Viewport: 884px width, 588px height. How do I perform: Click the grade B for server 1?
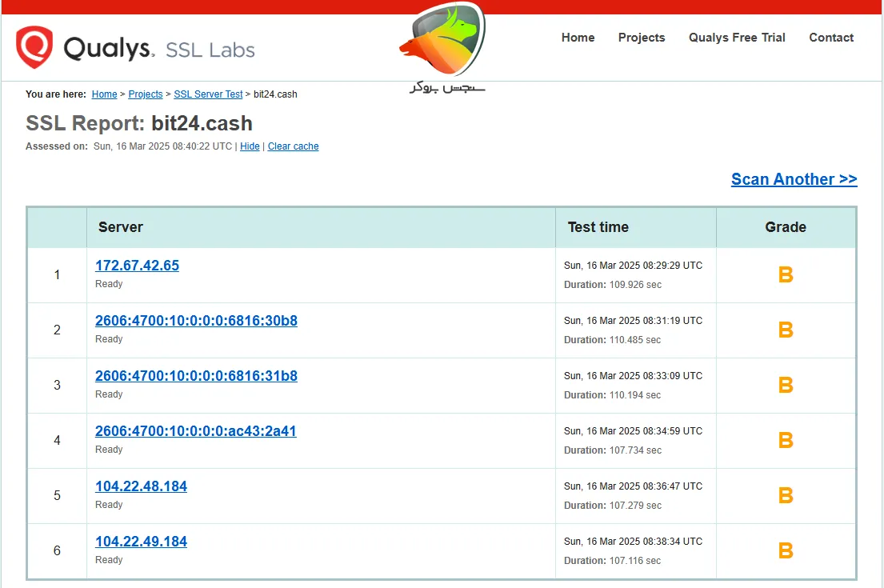[785, 274]
